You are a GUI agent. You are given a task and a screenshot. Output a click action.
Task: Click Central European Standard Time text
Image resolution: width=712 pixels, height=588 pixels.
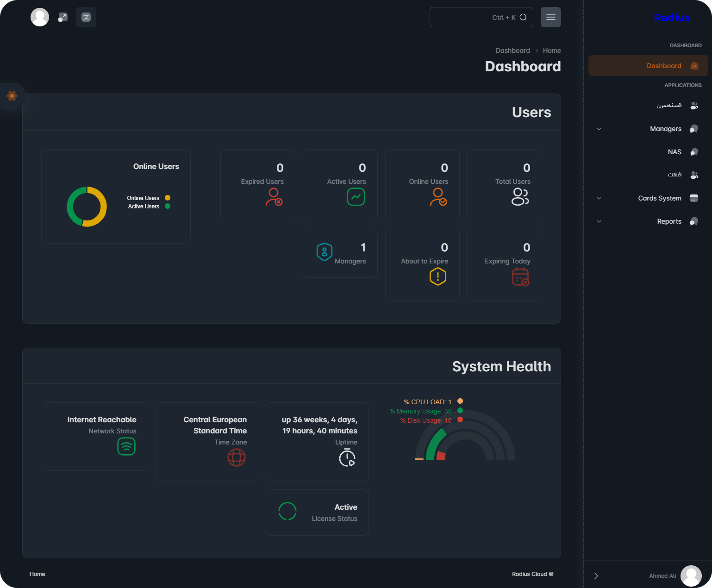point(215,425)
